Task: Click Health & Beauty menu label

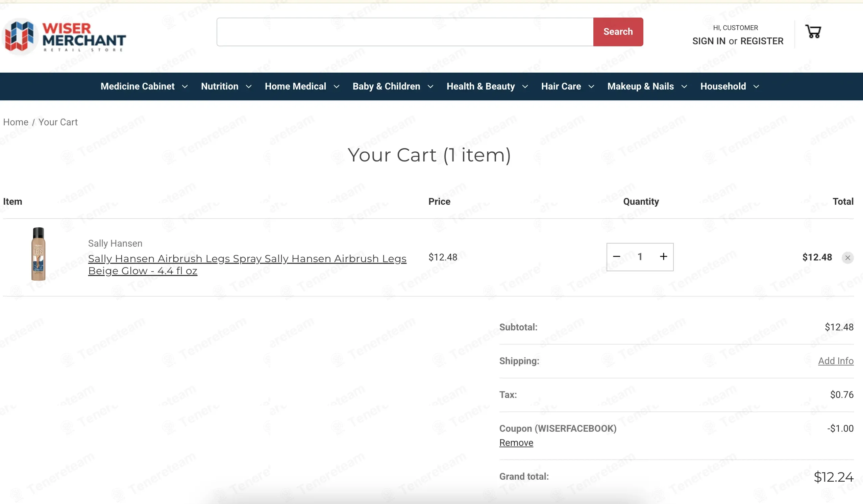Action: pyautogui.click(x=480, y=86)
